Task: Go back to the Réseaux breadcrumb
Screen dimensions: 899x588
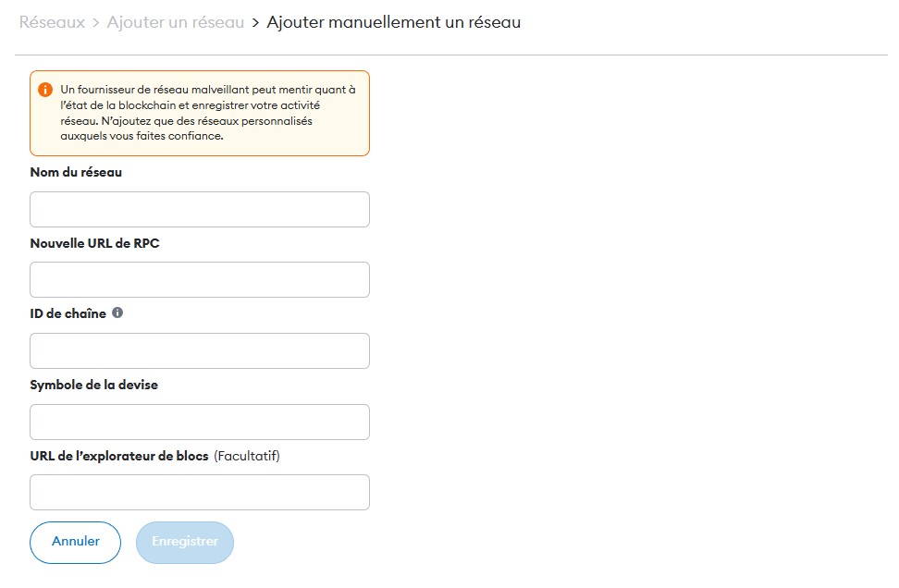Action: [x=52, y=22]
